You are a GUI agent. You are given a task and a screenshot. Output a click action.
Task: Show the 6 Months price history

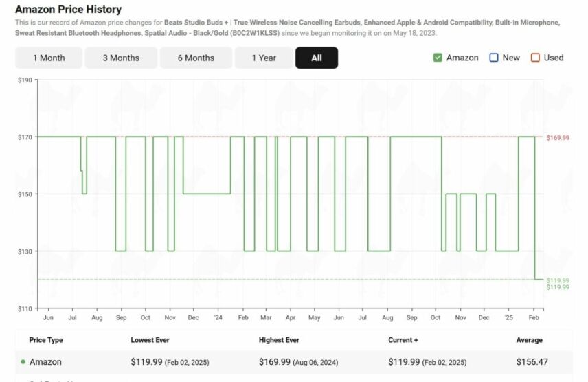point(196,58)
